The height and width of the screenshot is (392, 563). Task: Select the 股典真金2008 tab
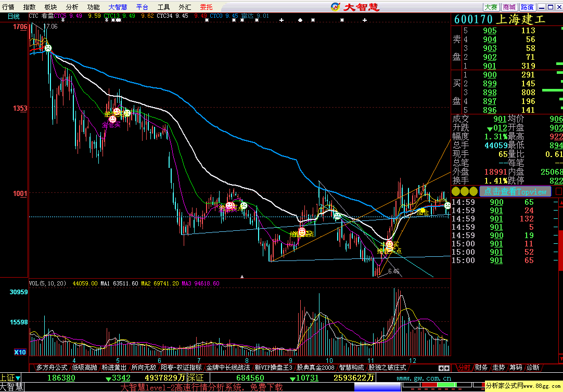[x=315, y=368]
